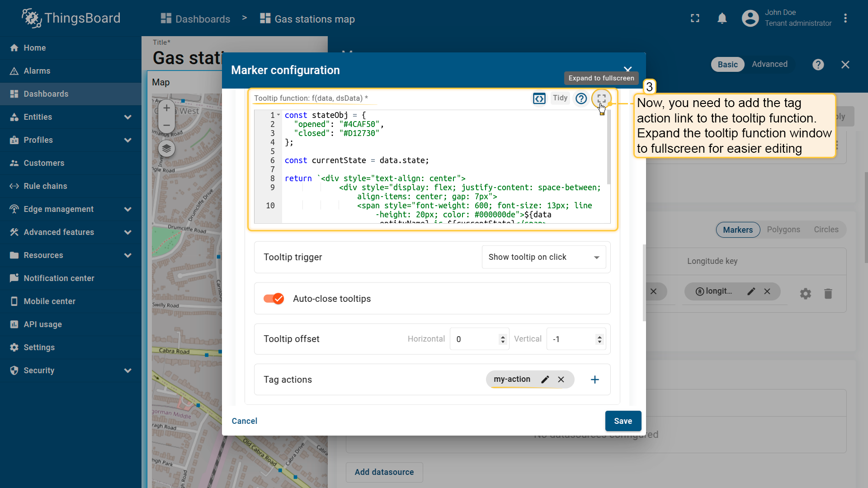
Task: Click the Tidy code button
Action: pos(560,98)
